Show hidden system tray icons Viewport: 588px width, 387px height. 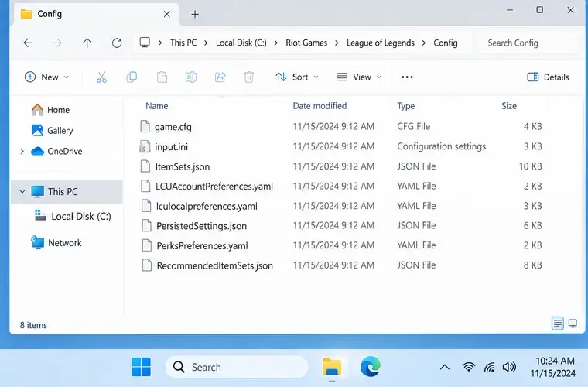[x=445, y=367]
